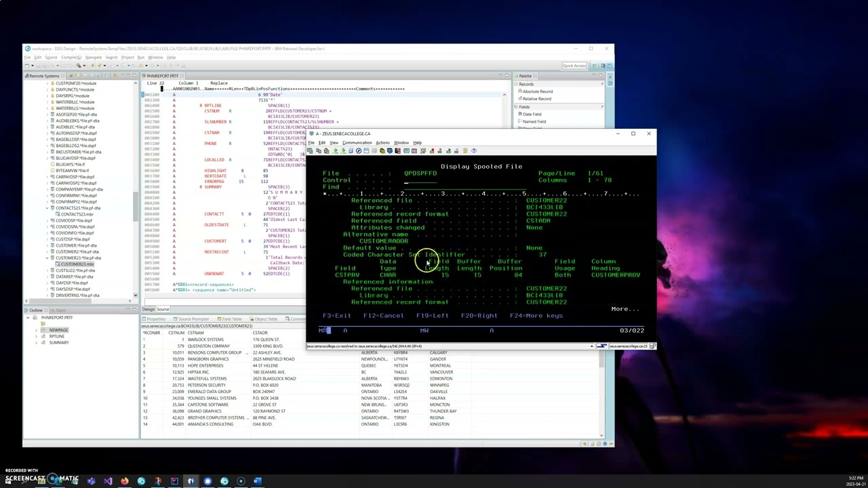Select WATERBILLC.*module in Remote Systems tree

[x=75, y=102]
